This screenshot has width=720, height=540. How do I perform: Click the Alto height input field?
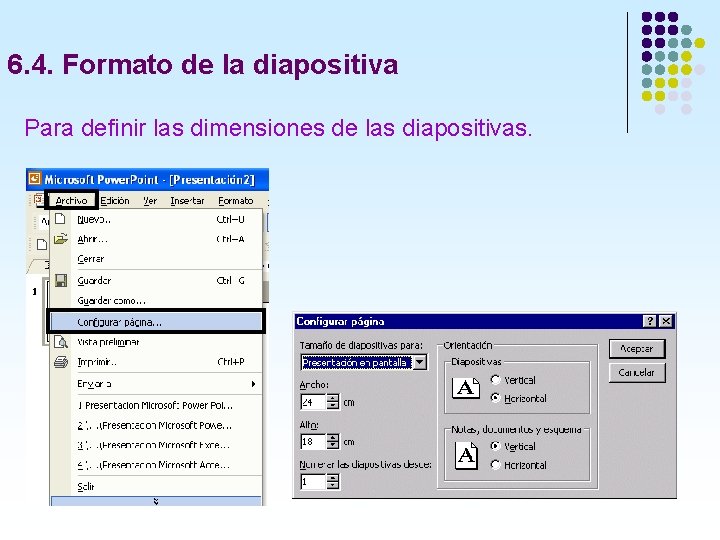click(x=313, y=442)
